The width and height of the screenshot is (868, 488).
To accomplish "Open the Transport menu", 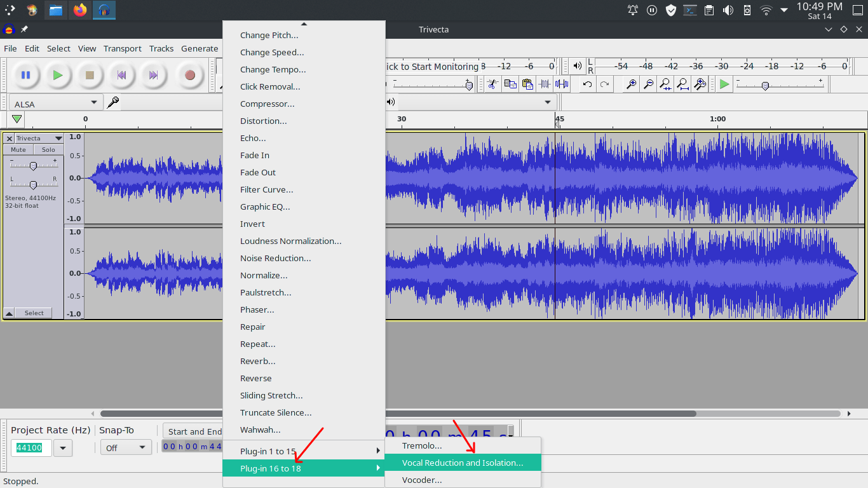I will tap(123, 48).
